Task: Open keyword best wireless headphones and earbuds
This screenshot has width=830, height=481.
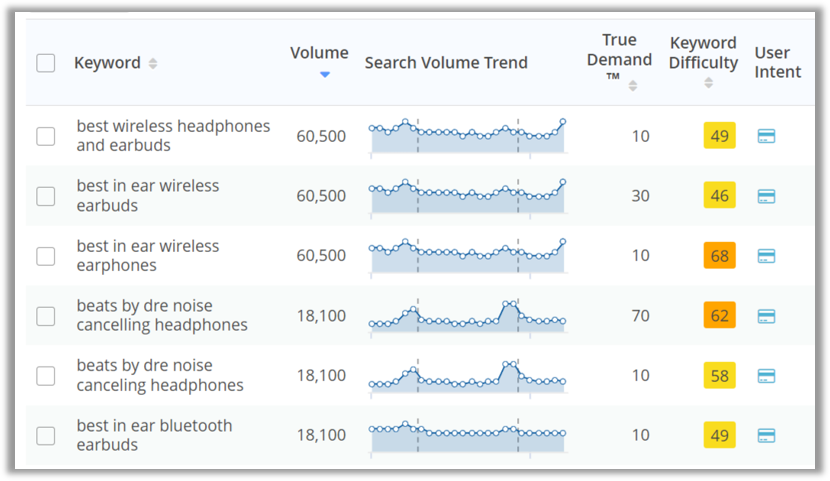Action: point(173,135)
